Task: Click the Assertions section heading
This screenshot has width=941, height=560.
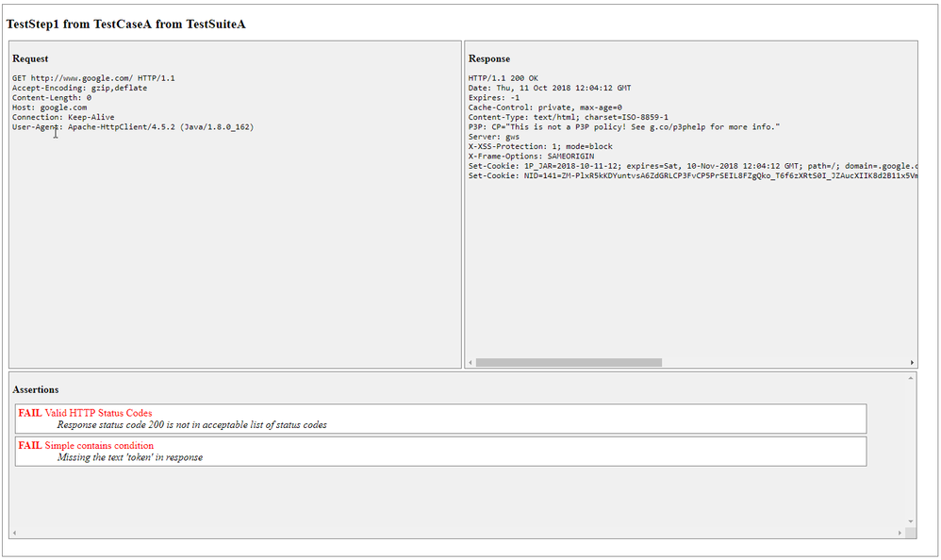Action: (x=36, y=389)
